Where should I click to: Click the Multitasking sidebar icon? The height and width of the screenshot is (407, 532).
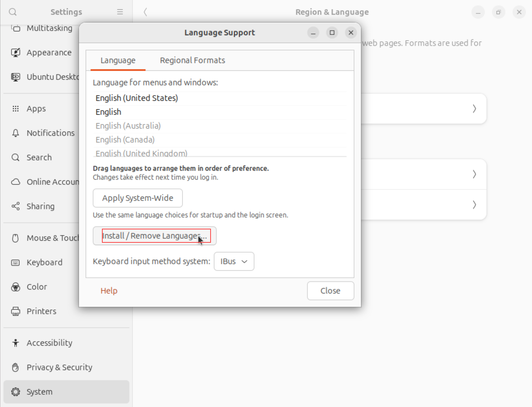15,28
